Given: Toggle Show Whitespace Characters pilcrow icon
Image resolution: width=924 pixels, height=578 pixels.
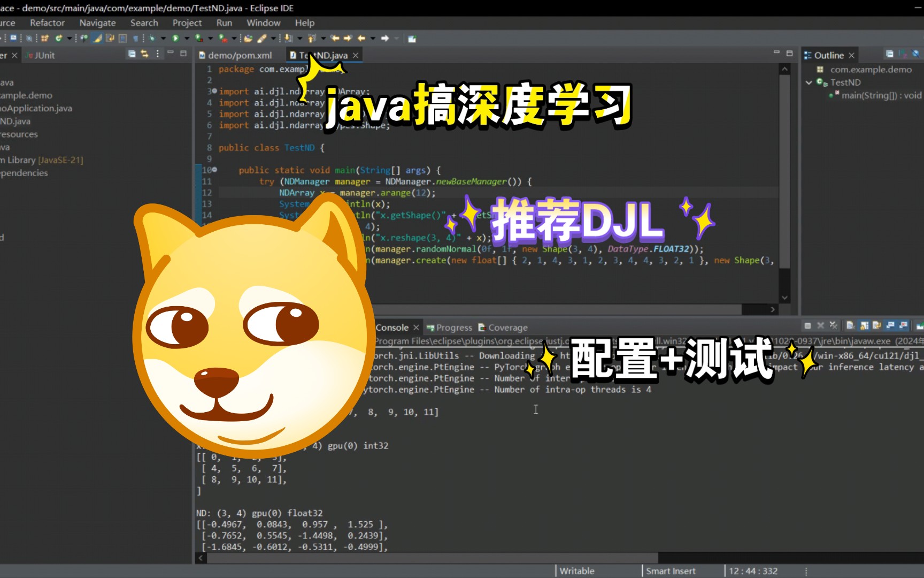Looking at the screenshot, I should pyautogui.click(x=135, y=38).
